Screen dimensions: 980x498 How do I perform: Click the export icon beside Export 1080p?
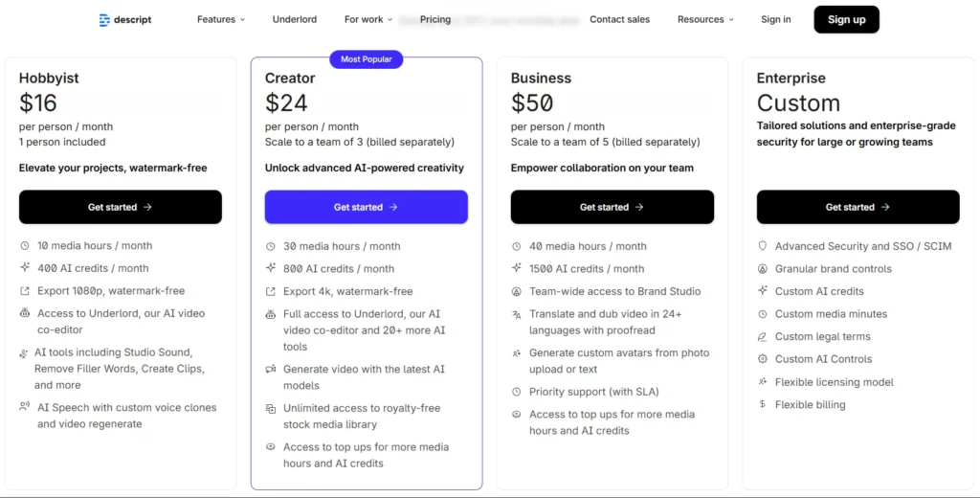pos(24,291)
